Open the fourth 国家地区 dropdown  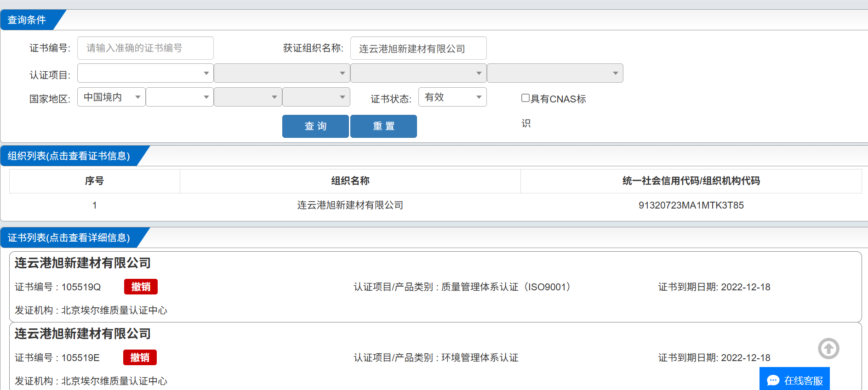[316, 97]
